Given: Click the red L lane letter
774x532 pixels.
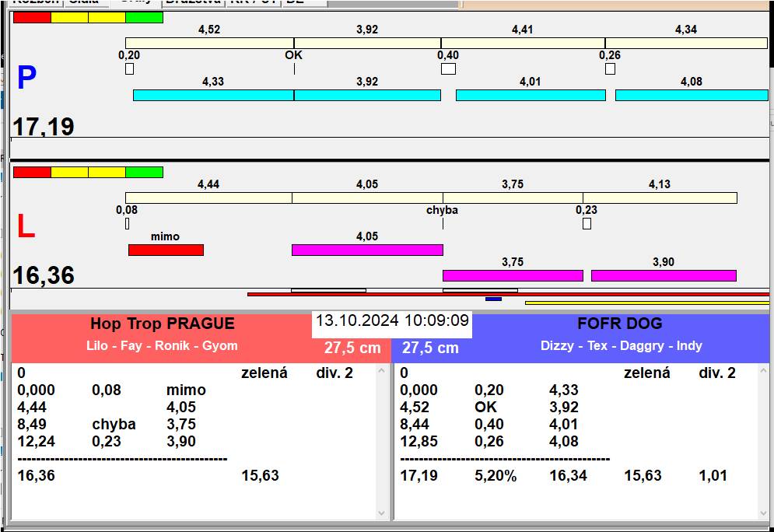Looking at the screenshot, I should pyautogui.click(x=26, y=226).
